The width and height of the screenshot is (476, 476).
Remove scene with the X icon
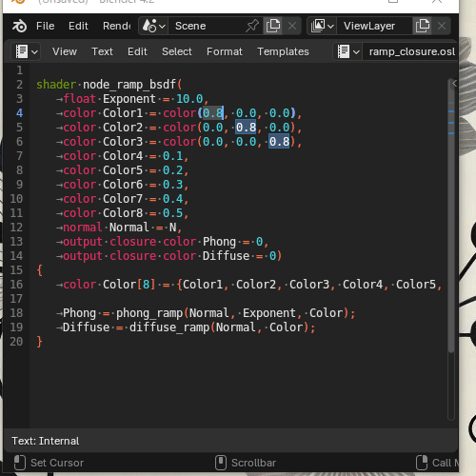point(292,26)
